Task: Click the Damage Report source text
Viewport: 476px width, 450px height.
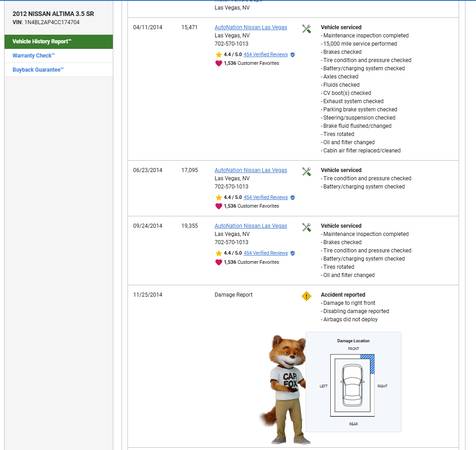Action: click(x=233, y=295)
